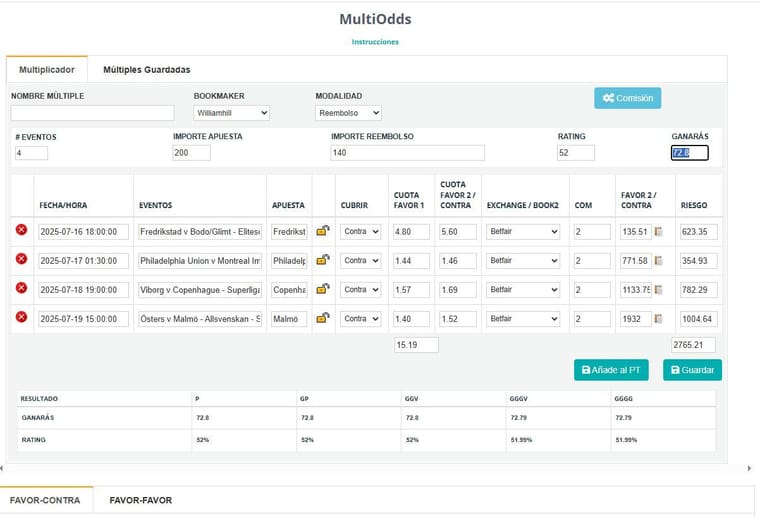This screenshot has height=518, width=760.
Task: Open the Modalidad dropdown showing Reembolso
Action: tap(348, 113)
